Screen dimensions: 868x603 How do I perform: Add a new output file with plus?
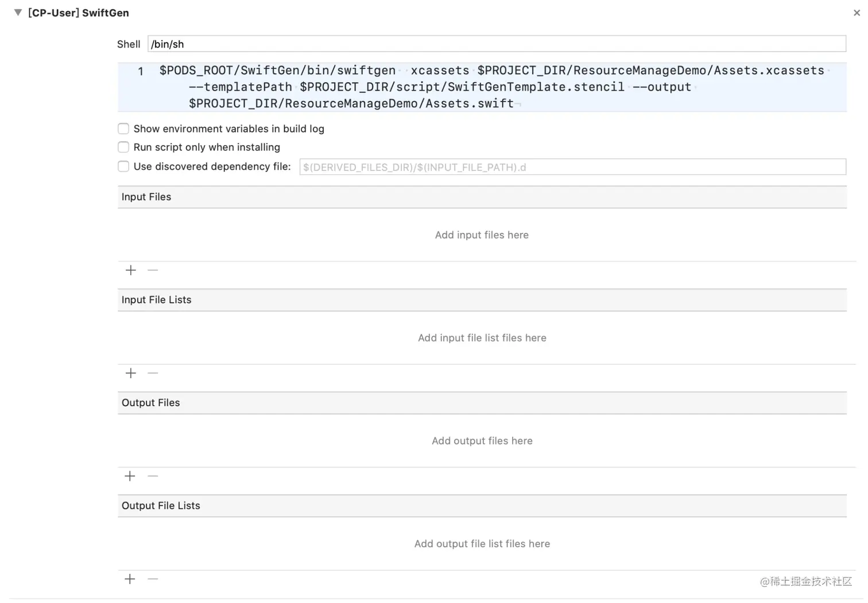(x=130, y=476)
